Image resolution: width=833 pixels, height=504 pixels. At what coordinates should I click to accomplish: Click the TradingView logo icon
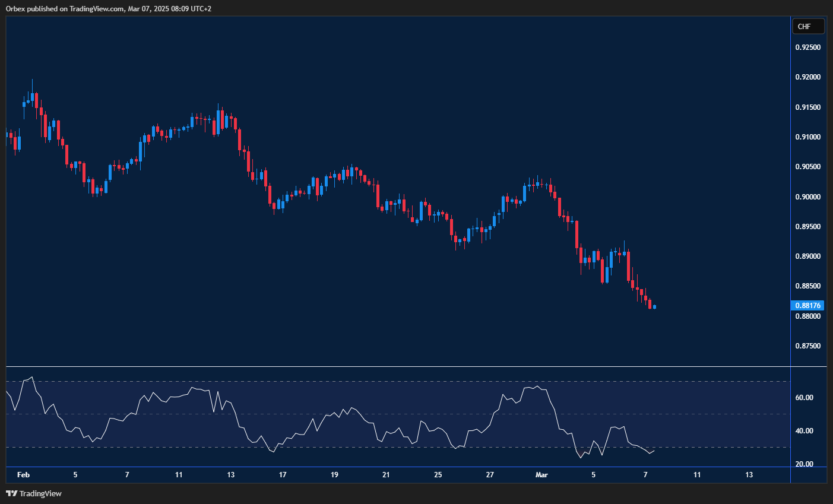point(12,493)
